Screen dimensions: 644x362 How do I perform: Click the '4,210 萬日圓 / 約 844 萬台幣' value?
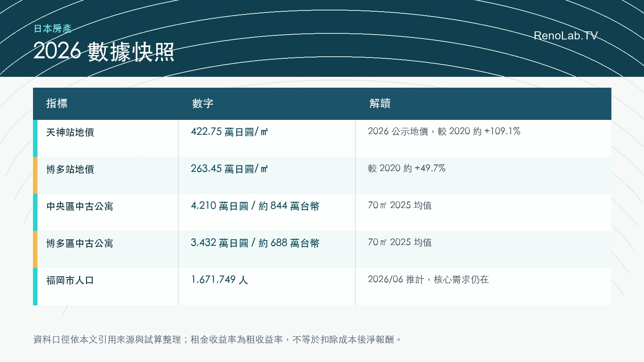click(x=255, y=206)
